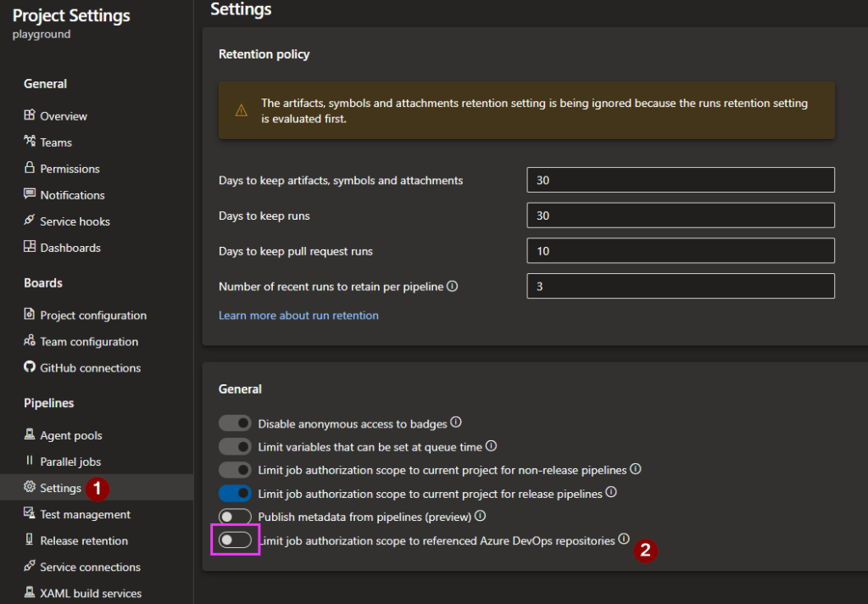Click the GitHub connections octocat icon
The image size is (868, 604).
pos(30,366)
